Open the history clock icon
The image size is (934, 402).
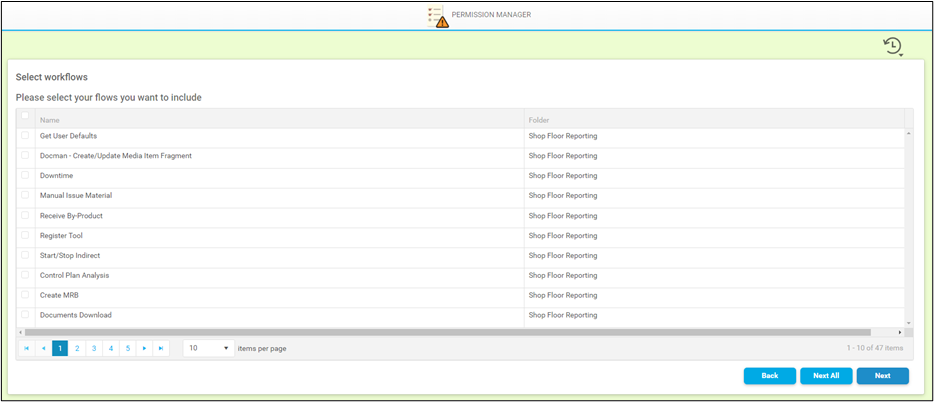(x=892, y=46)
